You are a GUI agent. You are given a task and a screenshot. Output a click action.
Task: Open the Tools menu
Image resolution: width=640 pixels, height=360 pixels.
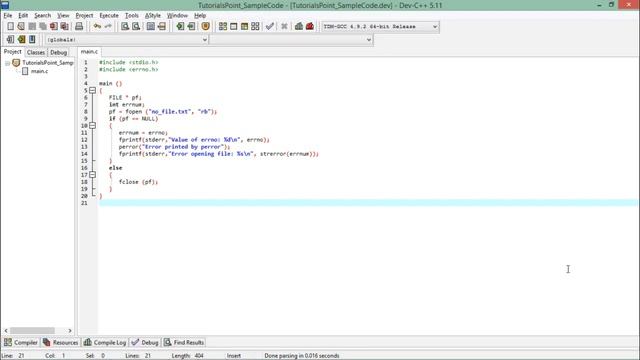pos(131,16)
